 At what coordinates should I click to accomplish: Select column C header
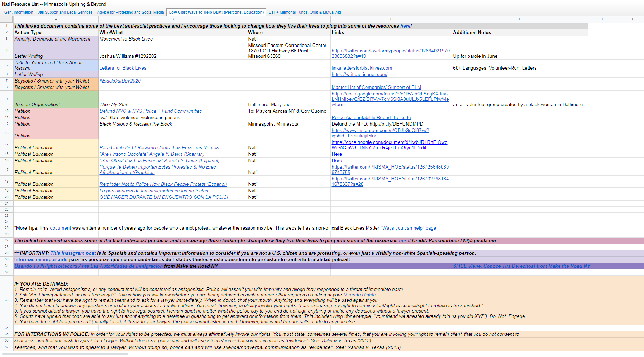coord(289,19)
